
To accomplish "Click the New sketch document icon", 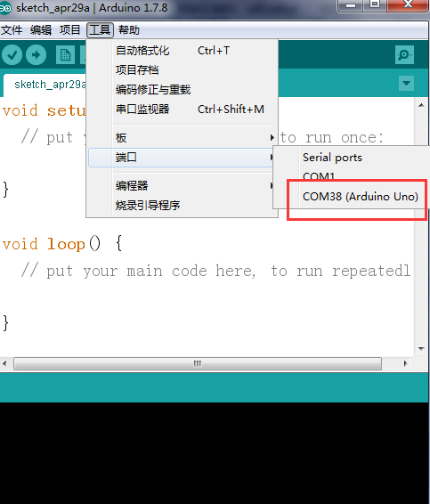I will (x=65, y=55).
